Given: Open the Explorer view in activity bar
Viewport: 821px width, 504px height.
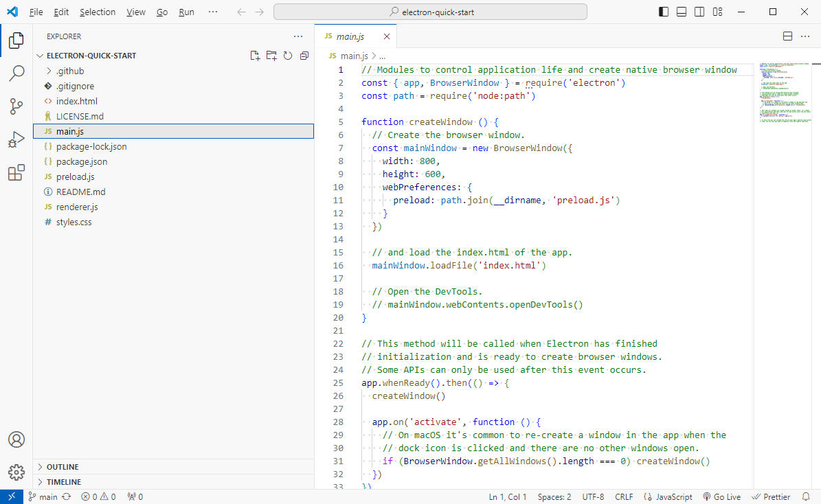Looking at the screenshot, I should click(16, 41).
